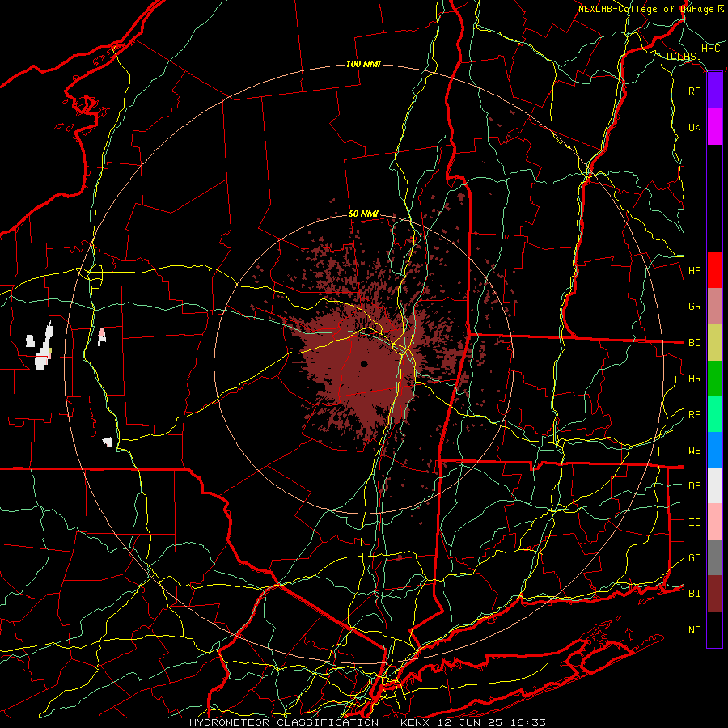Click the 100 NMI range ring label
Image resolution: width=728 pixels, height=728 pixels.
tap(363, 64)
